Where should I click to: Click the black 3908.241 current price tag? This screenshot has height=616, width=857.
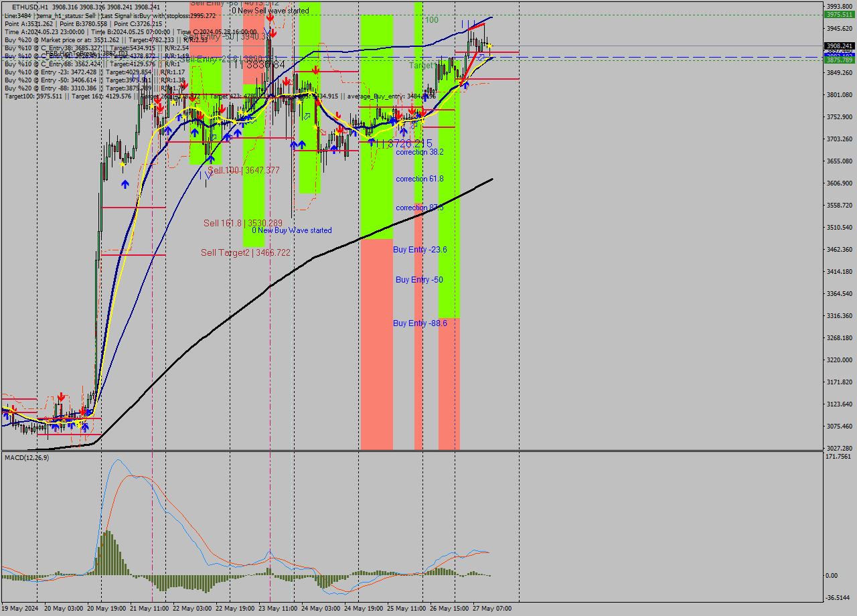(839, 46)
